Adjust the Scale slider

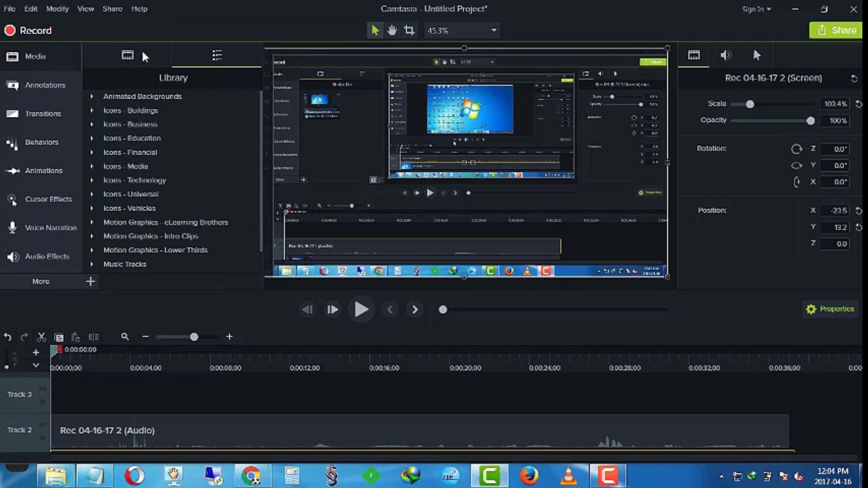[749, 104]
